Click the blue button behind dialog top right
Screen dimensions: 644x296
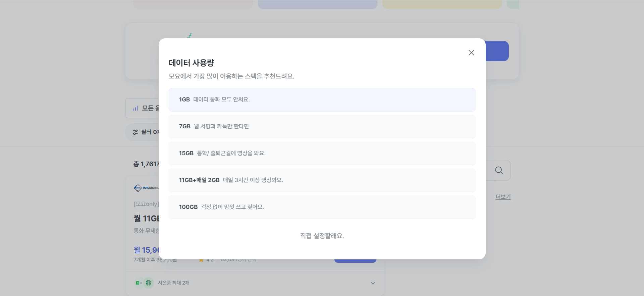(497, 51)
